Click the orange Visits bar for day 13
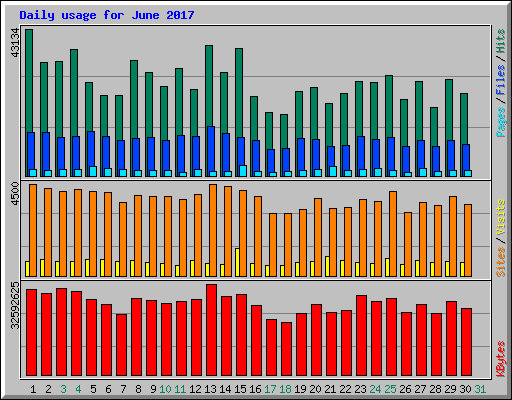The image size is (512, 400). 213,230
